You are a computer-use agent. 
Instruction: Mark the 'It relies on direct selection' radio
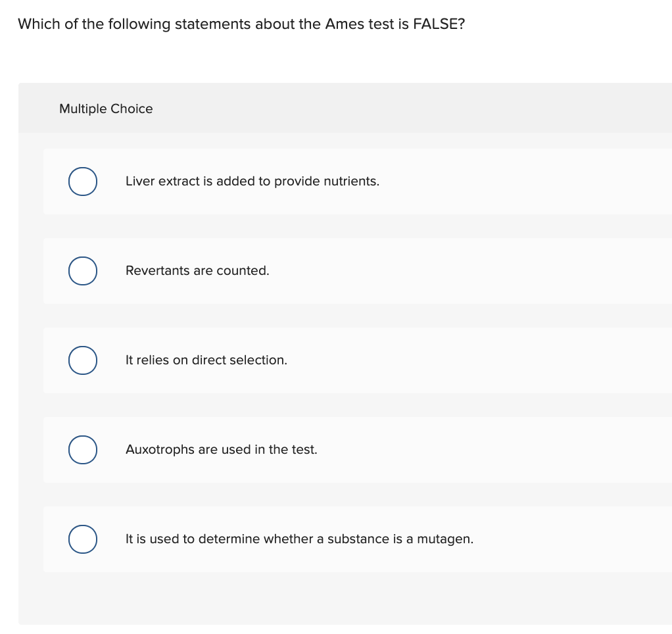[x=83, y=360]
